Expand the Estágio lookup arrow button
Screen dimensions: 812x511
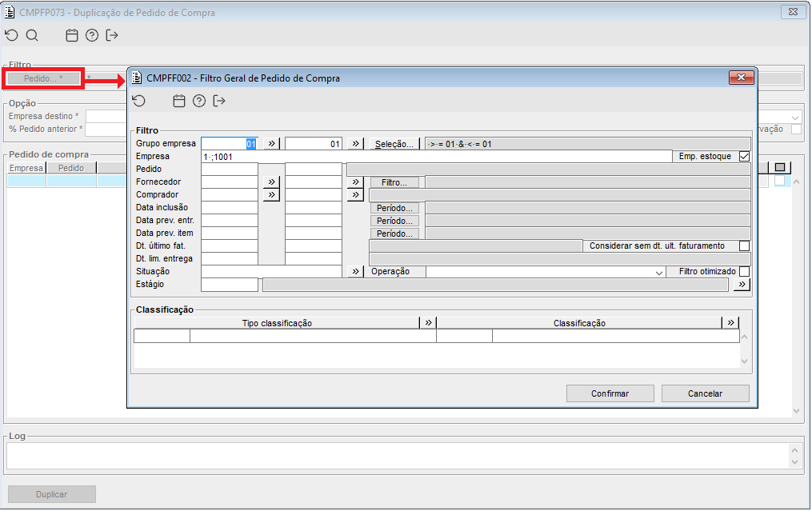coord(742,285)
